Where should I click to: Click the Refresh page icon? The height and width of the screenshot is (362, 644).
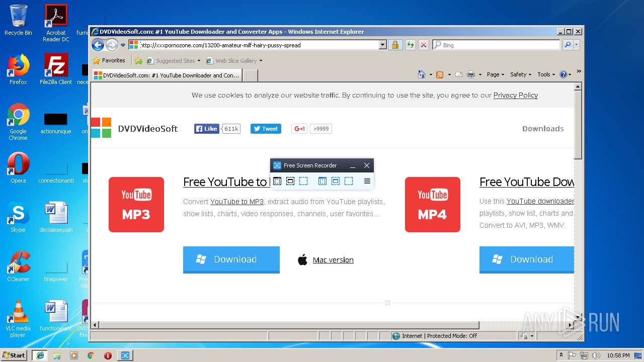point(411,45)
